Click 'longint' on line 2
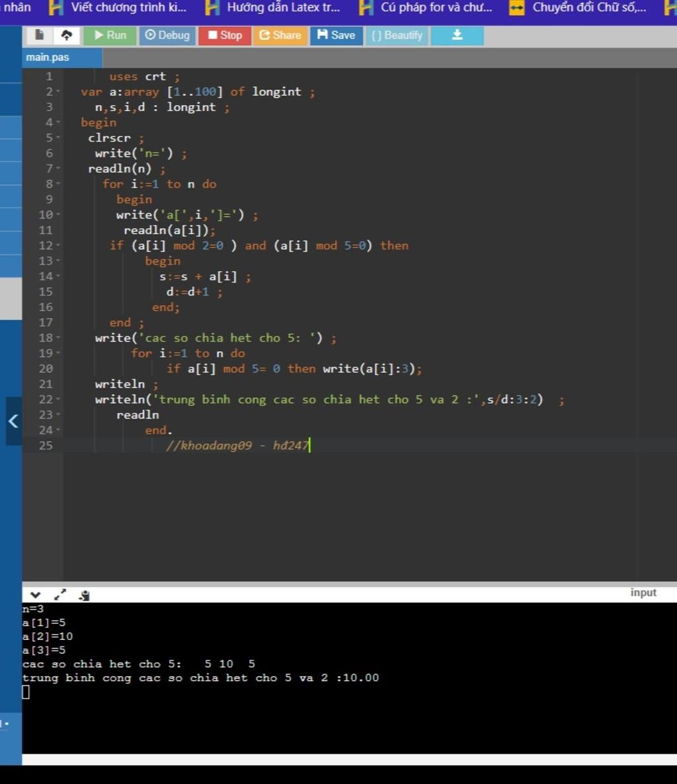Viewport: 677px width, 784px height. (276, 92)
